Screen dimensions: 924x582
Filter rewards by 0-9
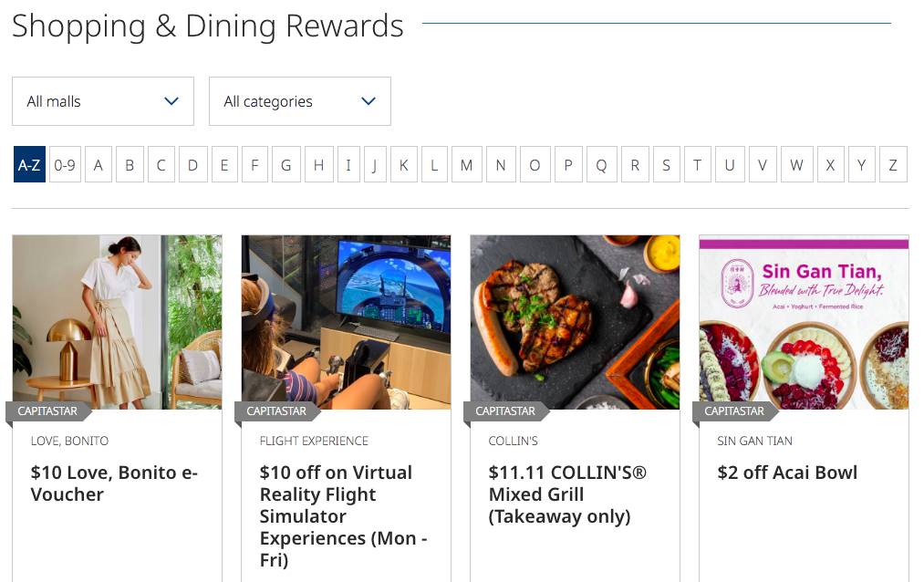tap(65, 165)
